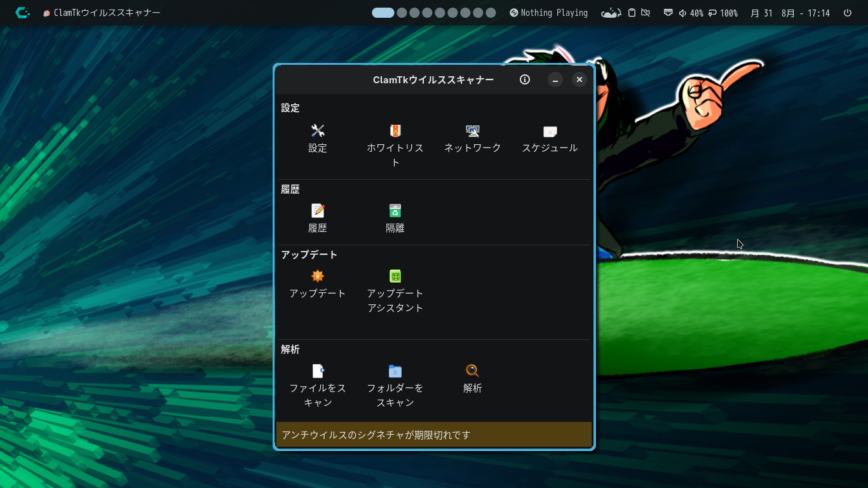Image resolution: width=868 pixels, height=488 pixels.
Task: Minimize the ClamTk window
Action: click(x=555, y=79)
